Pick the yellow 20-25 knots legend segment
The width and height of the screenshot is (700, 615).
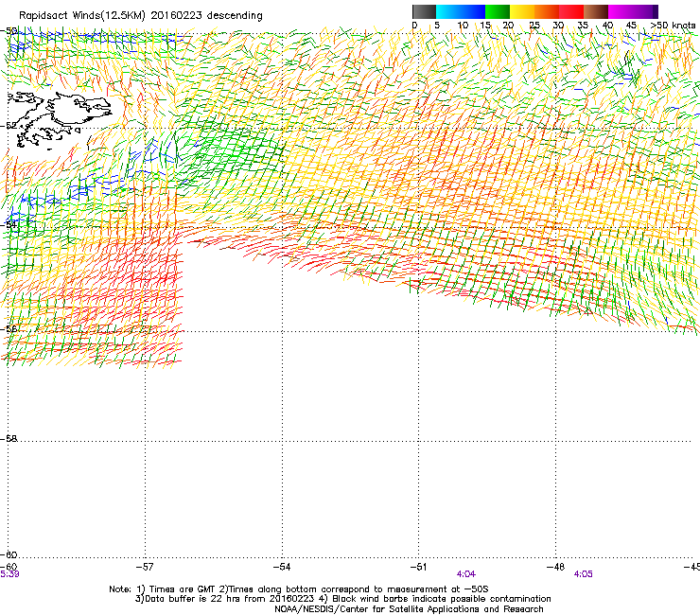coord(522,11)
